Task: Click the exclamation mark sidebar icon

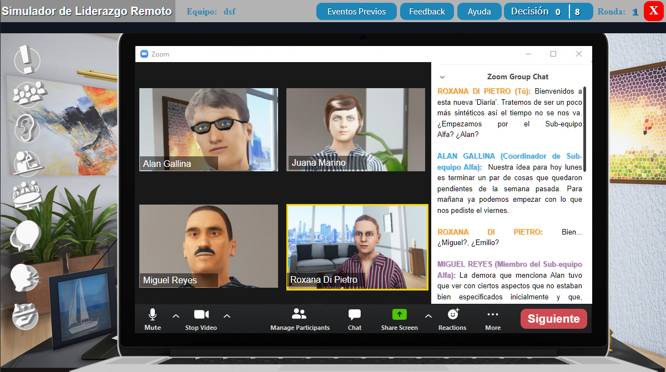Action: pos(27,59)
